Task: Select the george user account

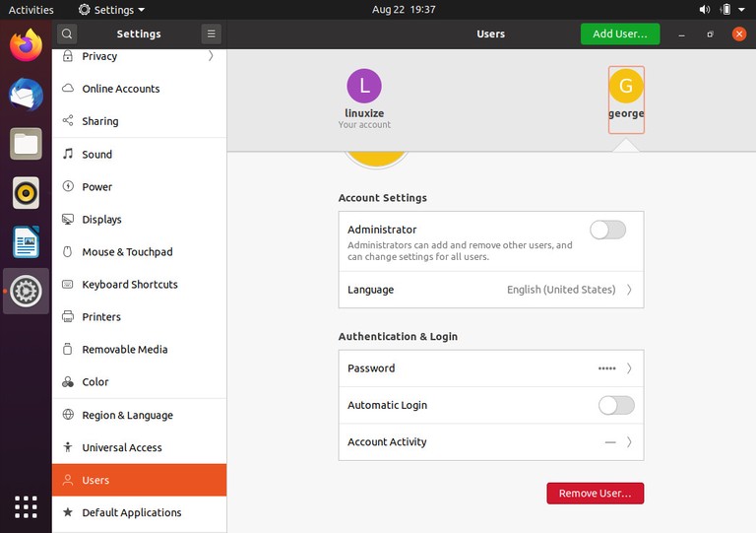Action: tap(626, 100)
